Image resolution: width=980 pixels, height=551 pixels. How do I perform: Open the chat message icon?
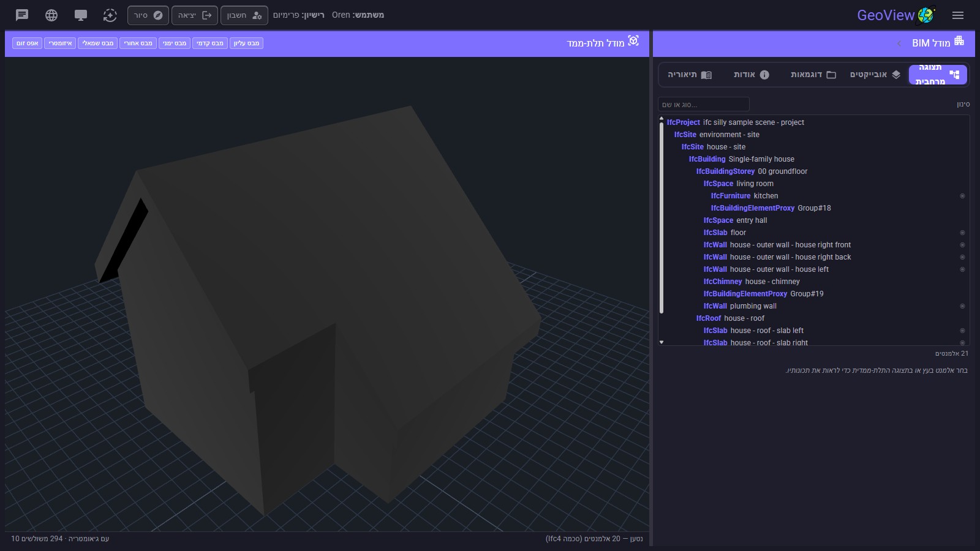click(x=22, y=15)
